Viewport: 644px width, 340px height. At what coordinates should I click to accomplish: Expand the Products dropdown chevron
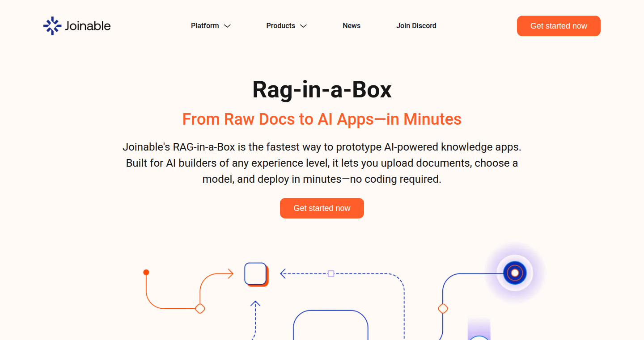pos(303,26)
